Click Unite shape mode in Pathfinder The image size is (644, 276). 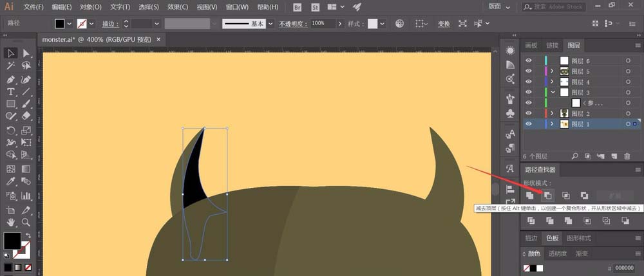click(x=530, y=195)
